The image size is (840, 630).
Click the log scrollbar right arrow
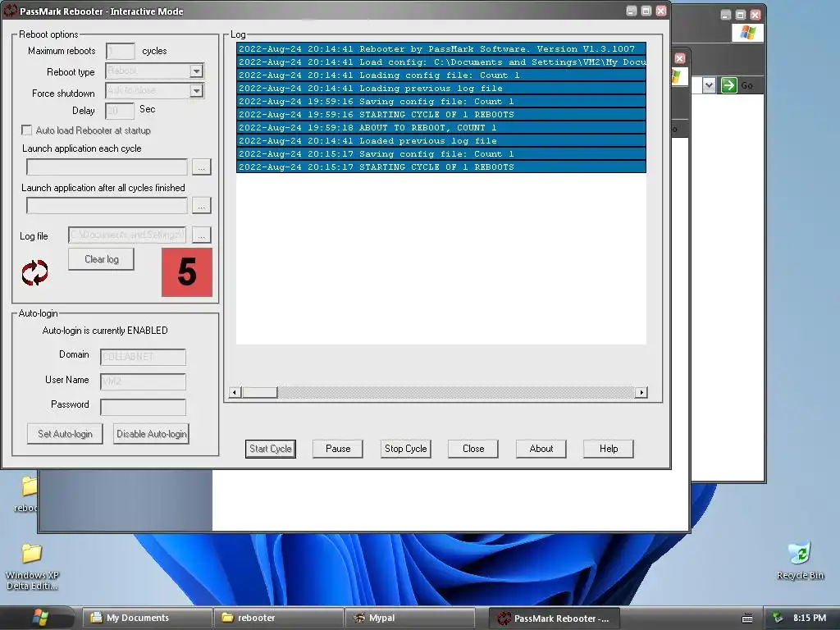click(641, 393)
